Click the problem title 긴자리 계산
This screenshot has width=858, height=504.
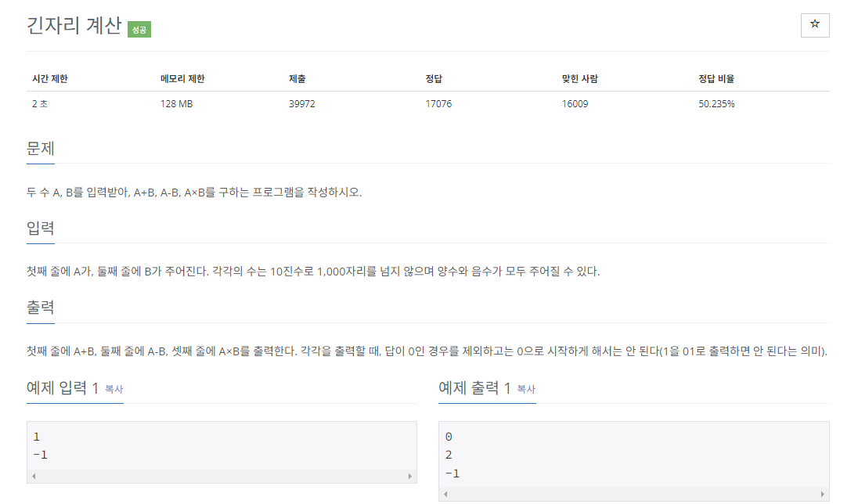(74, 25)
